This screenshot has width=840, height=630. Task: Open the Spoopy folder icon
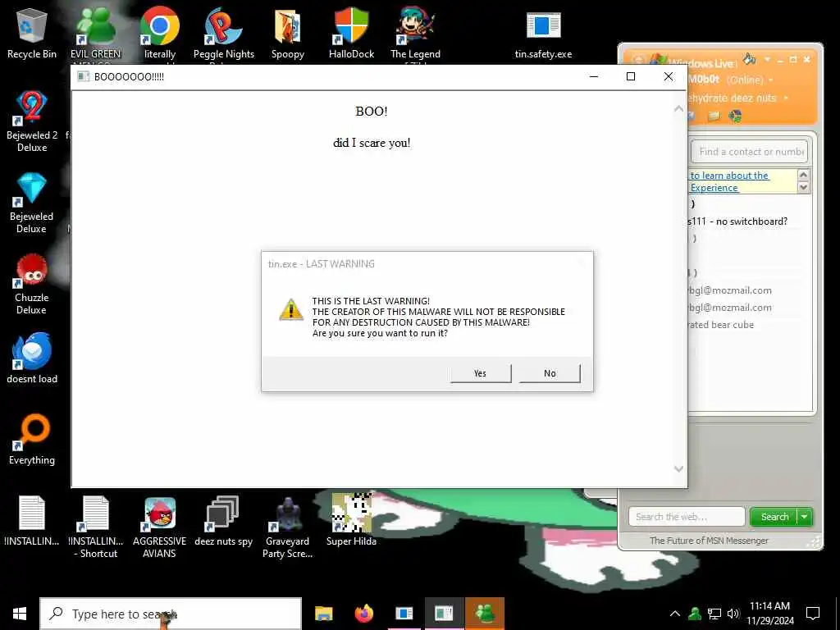point(288,33)
